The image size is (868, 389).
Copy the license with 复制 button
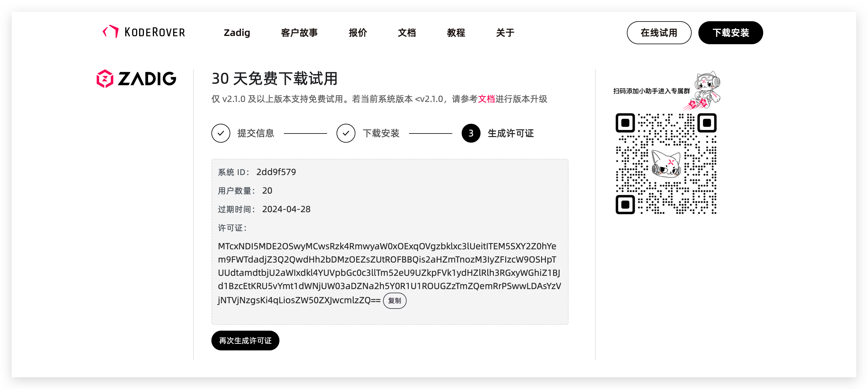point(394,301)
